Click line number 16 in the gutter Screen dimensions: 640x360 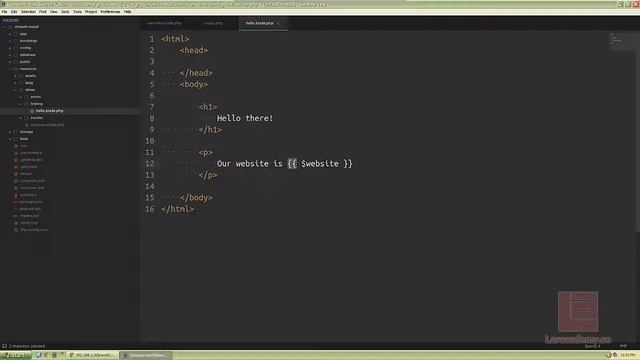[x=150, y=209]
